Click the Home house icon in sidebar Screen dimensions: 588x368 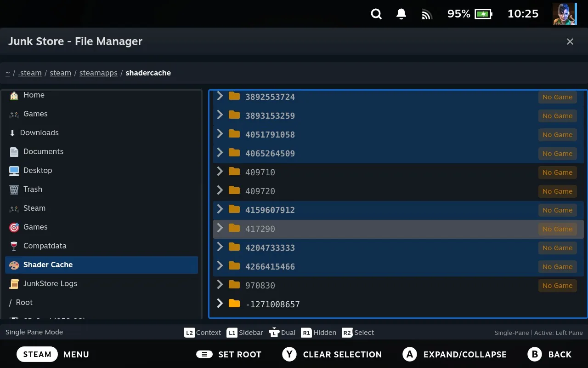[x=14, y=95]
